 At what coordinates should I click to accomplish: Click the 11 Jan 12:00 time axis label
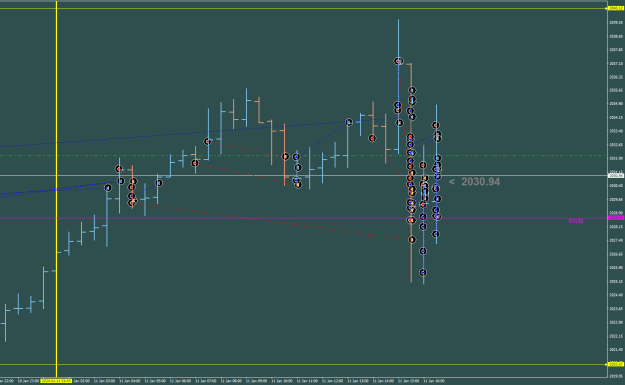coord(332,381)
